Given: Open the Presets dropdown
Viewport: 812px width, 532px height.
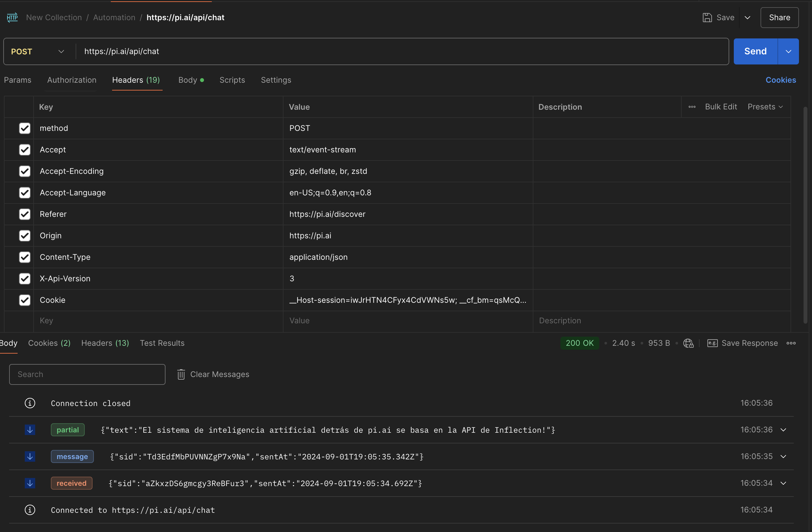Looking at the screenshot, I should (x=765, y=107).
